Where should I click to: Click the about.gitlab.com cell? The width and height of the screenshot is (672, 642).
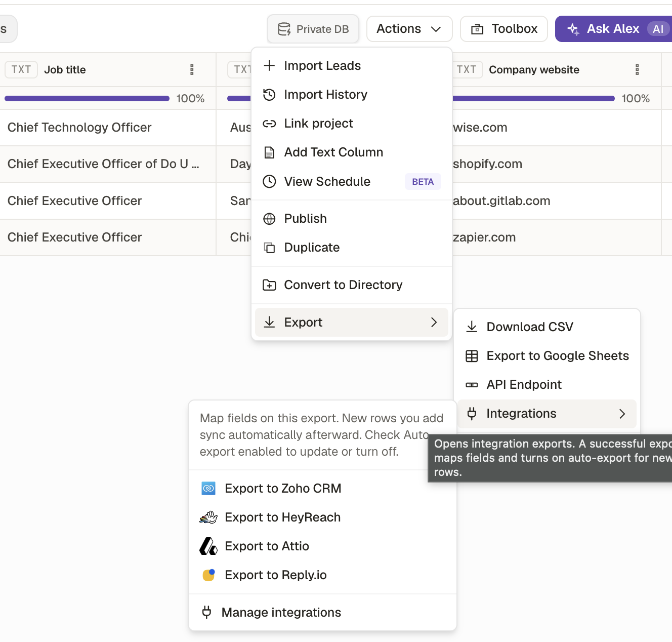557,201
